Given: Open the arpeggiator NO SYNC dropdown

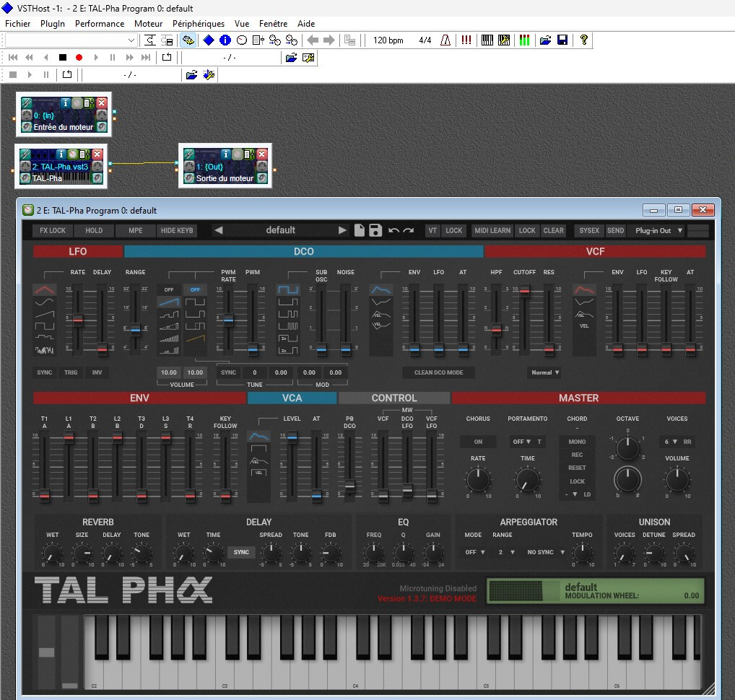Looking at the screenshot, I should pos(546,552).
